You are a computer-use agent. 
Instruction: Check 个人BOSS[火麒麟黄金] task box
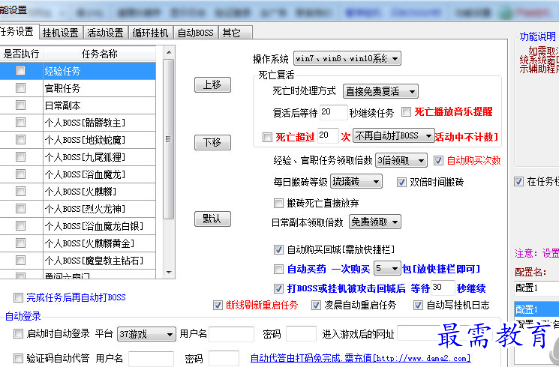tap(21, 243)
